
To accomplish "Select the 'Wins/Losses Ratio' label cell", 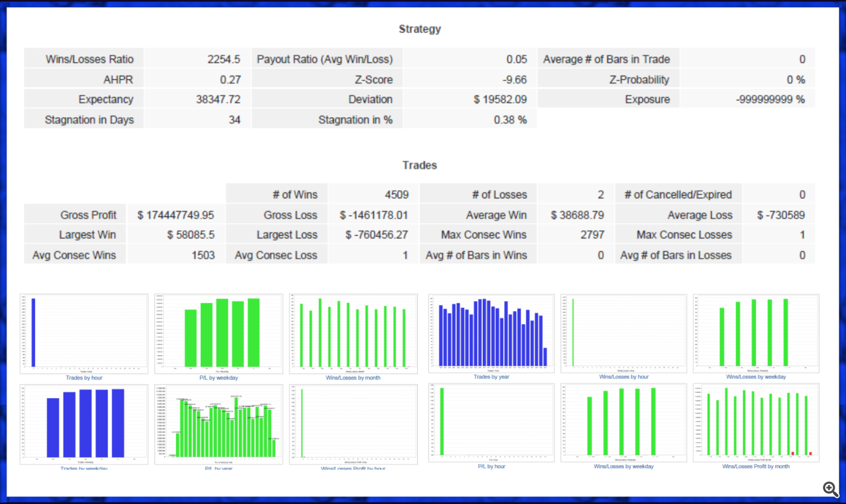I will pyautogui.click(x=83, y=59).
